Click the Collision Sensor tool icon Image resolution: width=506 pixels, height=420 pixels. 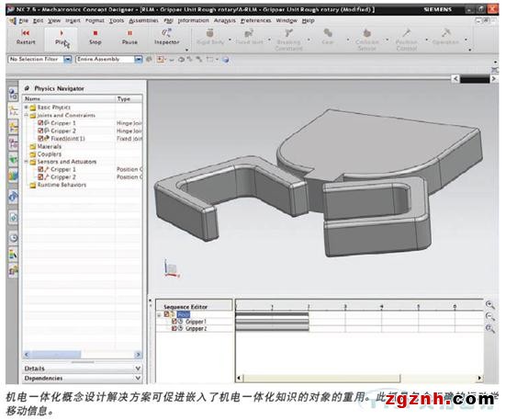click(367, 33)
